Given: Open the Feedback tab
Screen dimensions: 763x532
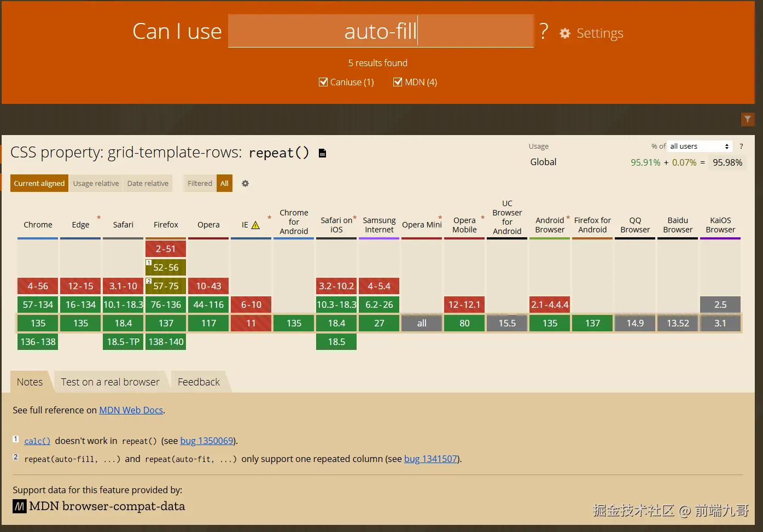Looking at the screenshot, I should pos(199,382).
